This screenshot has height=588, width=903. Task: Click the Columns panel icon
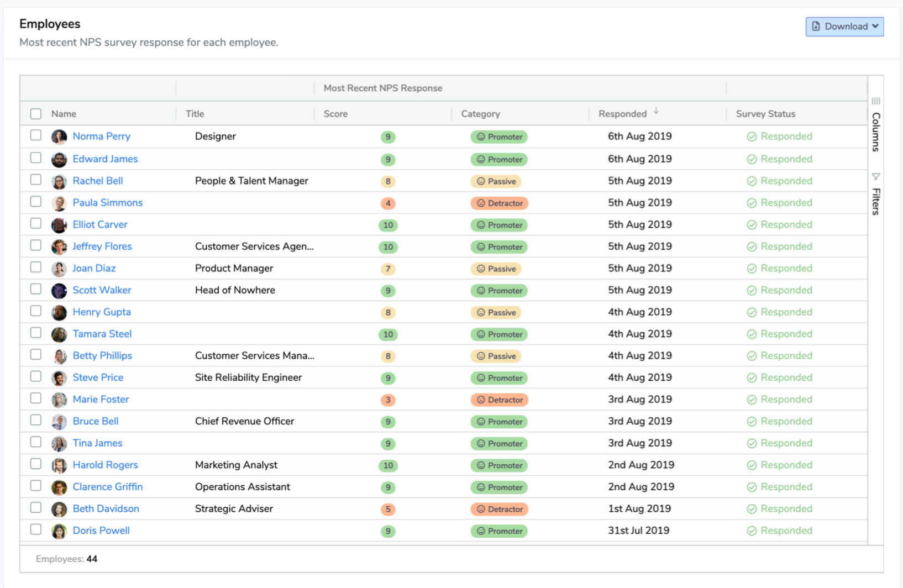pos(876,101)
